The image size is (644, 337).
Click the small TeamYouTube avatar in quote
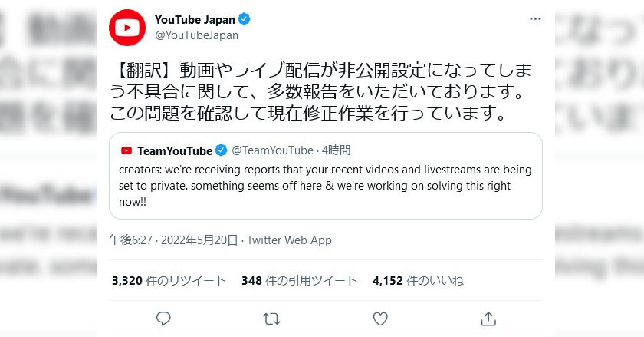click(x=127, y=150)
